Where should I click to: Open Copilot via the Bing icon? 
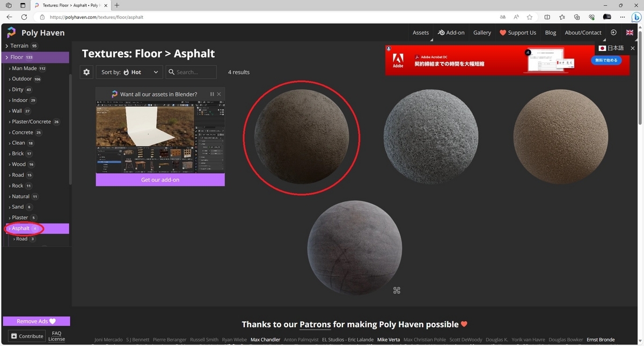[636, 17]
